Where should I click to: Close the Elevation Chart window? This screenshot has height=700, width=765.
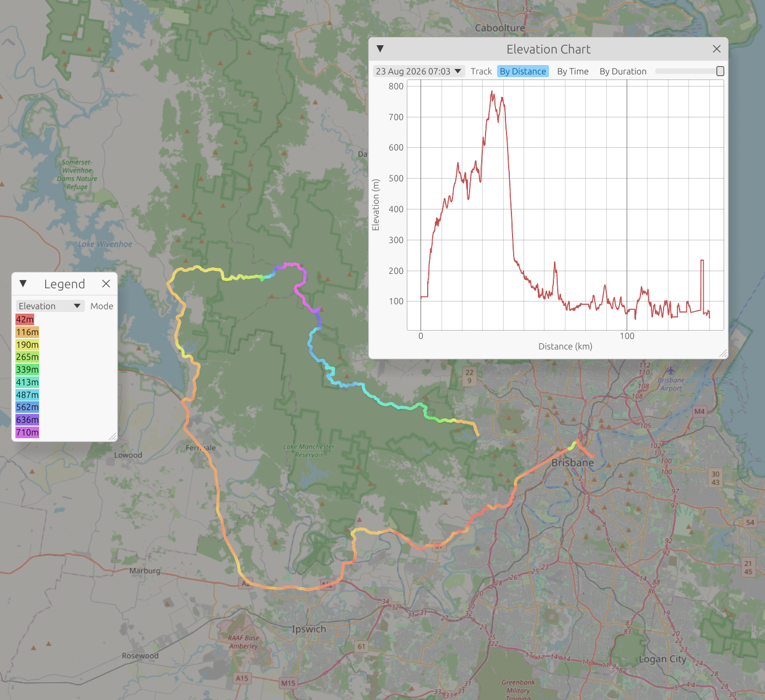716,49
